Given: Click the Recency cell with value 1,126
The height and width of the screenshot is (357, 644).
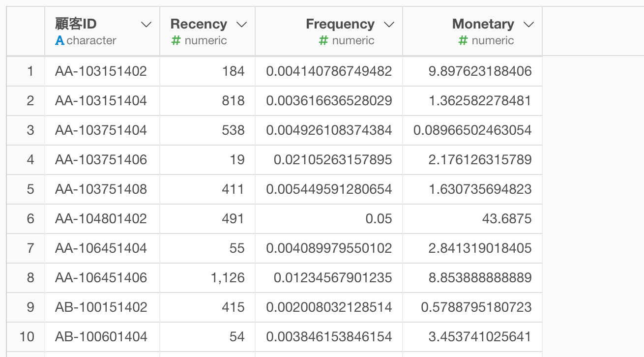Looking at the screenshot, I should coord(207,278).
